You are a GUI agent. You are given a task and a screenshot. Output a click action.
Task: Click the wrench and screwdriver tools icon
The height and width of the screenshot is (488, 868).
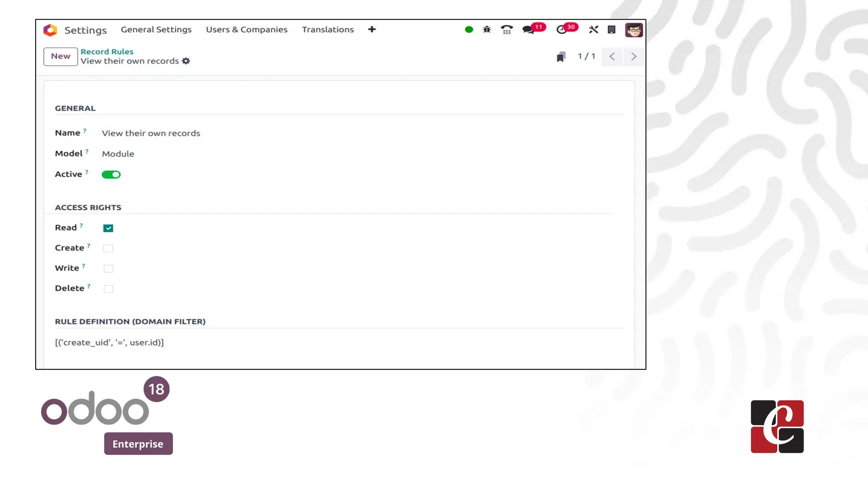(x=593, y=30)
